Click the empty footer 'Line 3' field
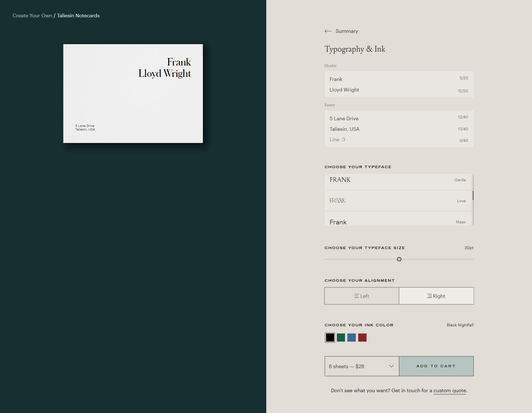 [399, 140]
